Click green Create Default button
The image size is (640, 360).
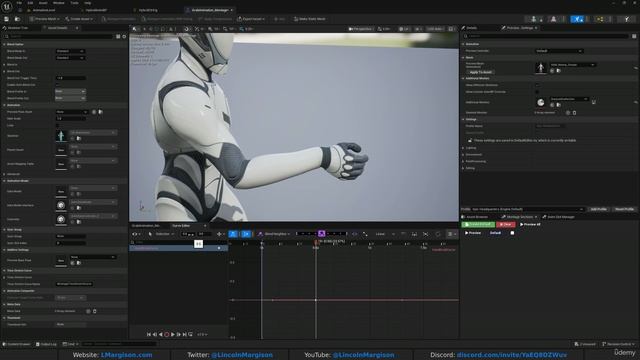click(478, 224)
